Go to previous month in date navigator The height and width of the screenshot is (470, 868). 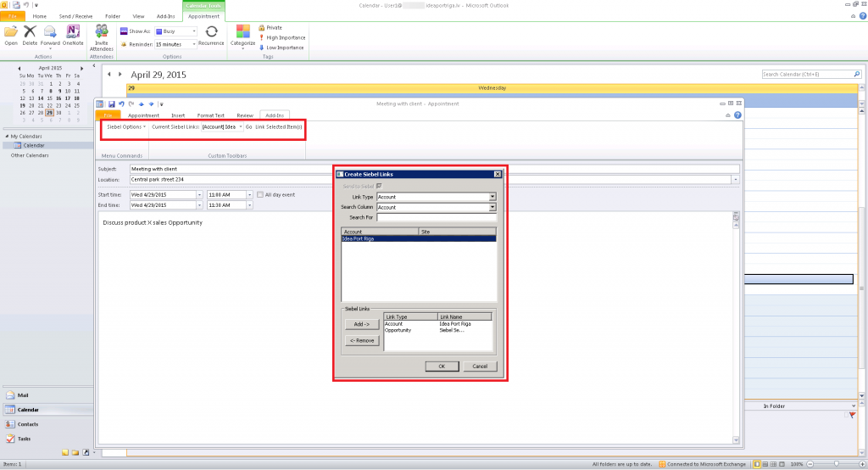19,68
